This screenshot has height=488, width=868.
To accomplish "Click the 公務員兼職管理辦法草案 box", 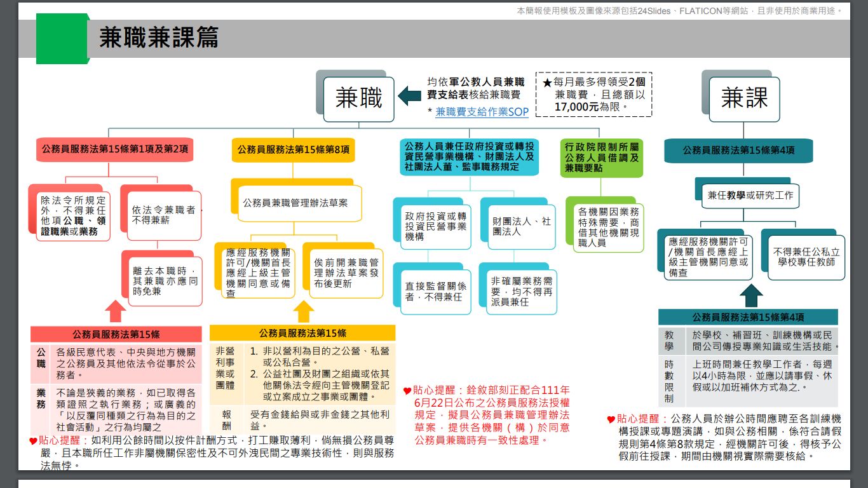I will 295,203.
